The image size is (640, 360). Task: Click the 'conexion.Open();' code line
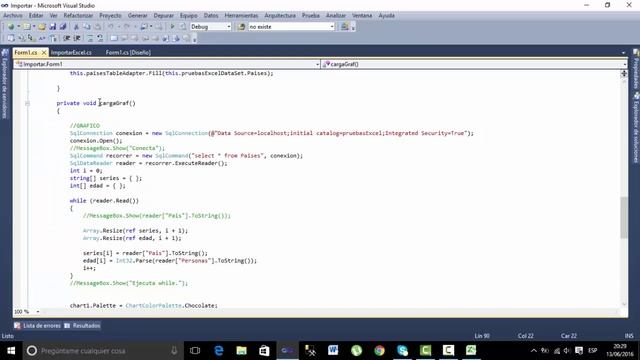[x=96, y=141]
